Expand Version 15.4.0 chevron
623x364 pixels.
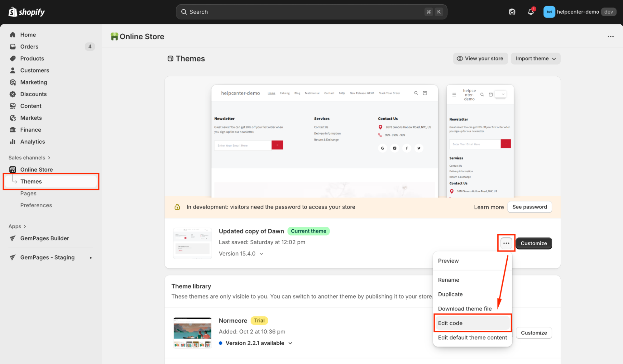pyautogui.click(x=261, y=254)
